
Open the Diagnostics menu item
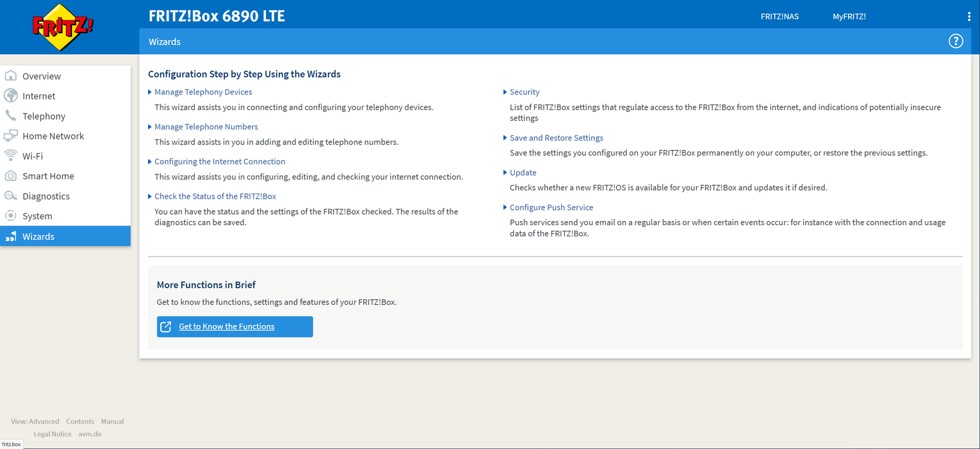click(x=65, y=196)
